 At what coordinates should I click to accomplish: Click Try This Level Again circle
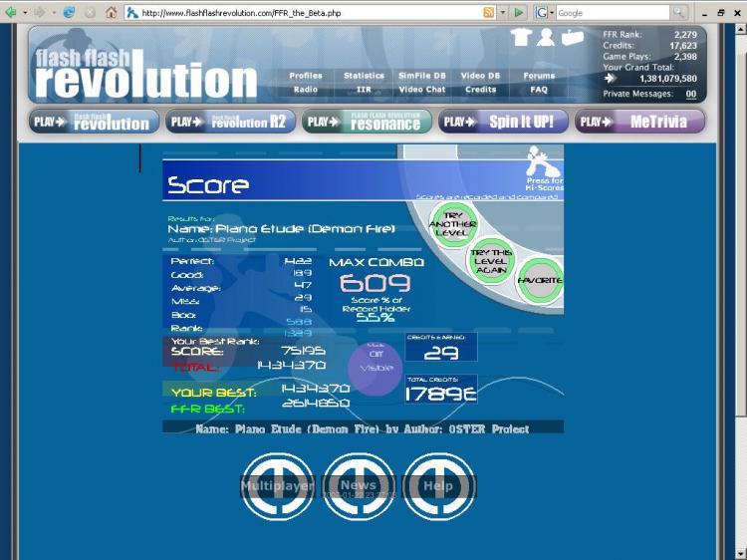[x=491, y=261]
